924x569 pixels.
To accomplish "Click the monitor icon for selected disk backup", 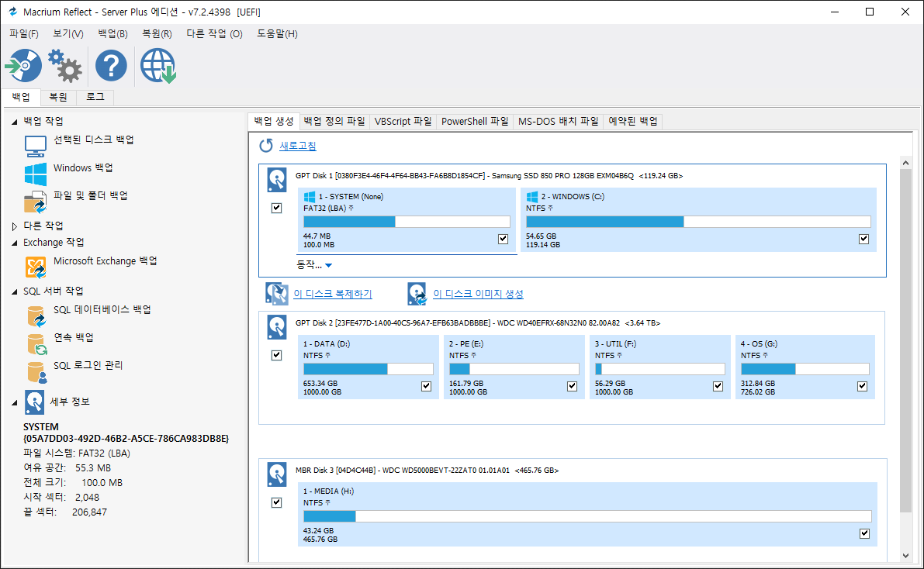I will tap(36, 146).
